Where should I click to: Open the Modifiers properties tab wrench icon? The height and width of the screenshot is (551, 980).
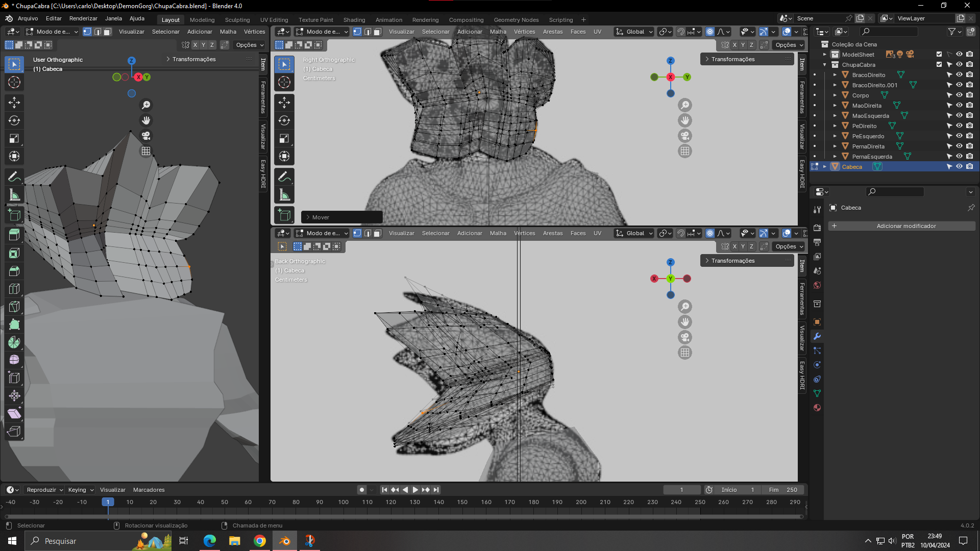coord(817,336)
